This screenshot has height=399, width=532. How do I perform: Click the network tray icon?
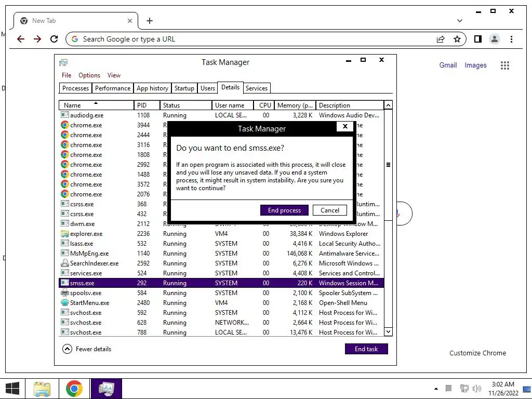coord(464,389)
